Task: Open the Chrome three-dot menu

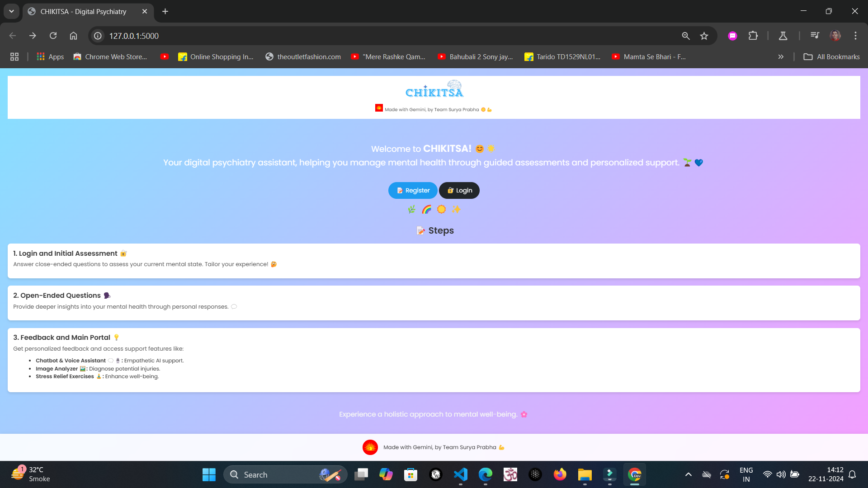Action: click(x=855, y=36)
